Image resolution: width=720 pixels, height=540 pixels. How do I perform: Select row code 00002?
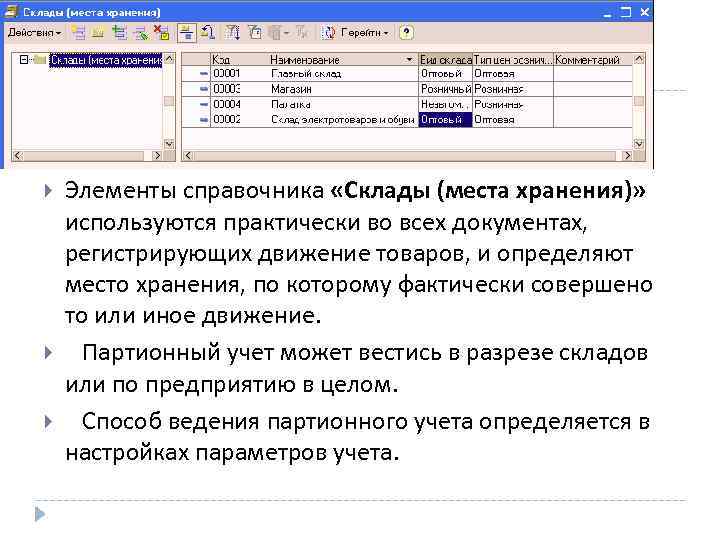[x=227, y=119]
